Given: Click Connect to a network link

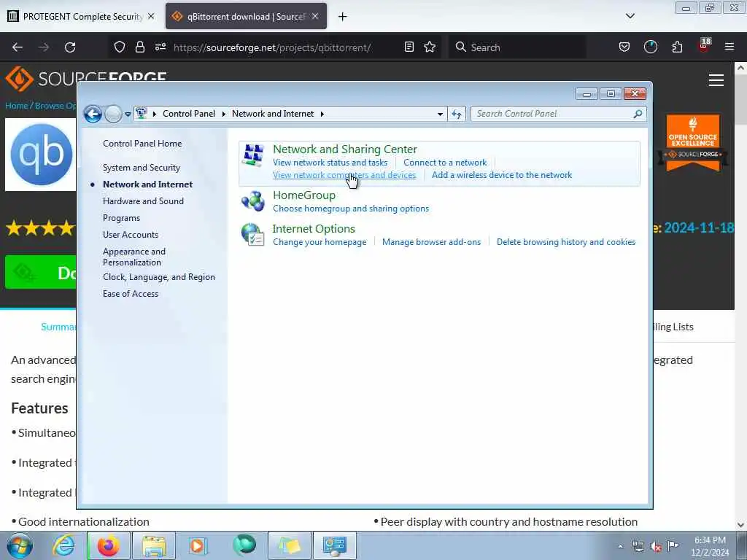Looking at the screenshot, I should 445,163.
